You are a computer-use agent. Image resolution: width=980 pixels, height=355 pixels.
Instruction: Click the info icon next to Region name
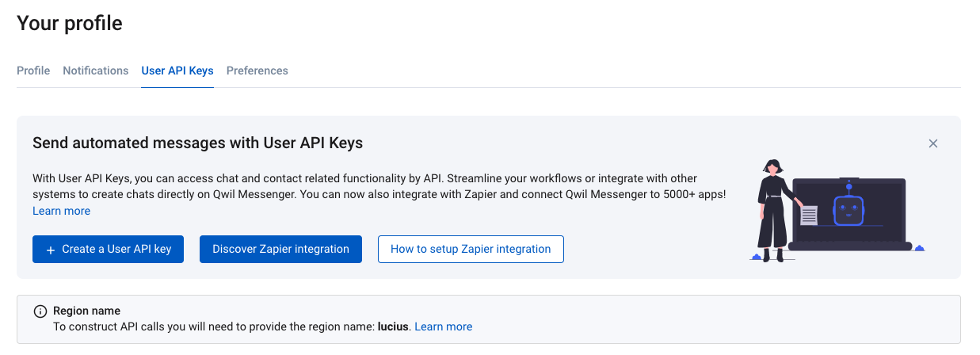pyautogui.click(x=40, y=311)
